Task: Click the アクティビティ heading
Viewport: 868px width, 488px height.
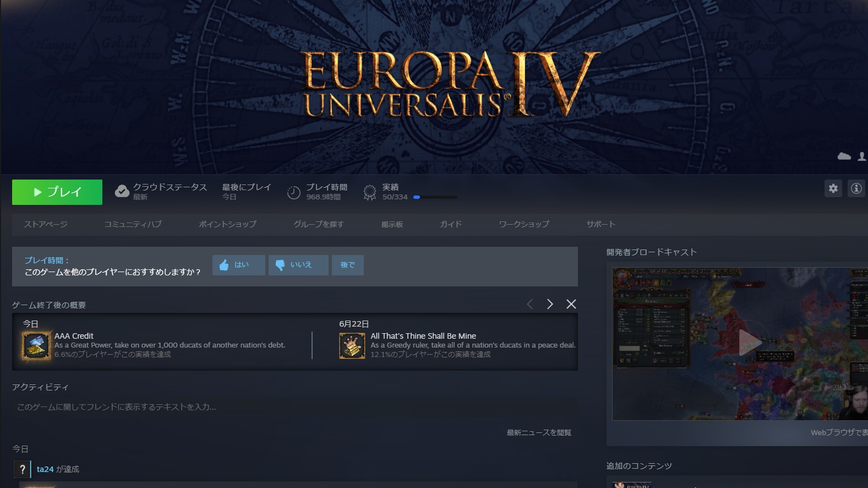Action: tap(40, 387)
